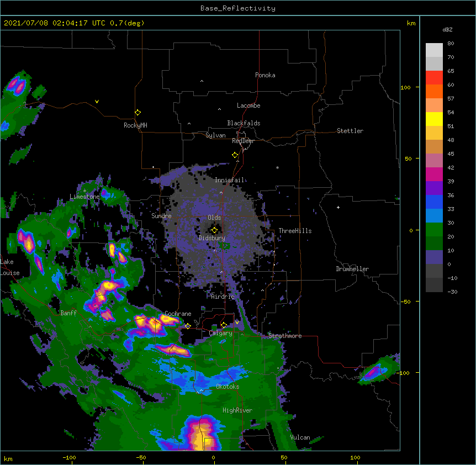This screenshot has height=465, width=476.
Task: Click the Calgary city label
Action: click(x=221, y=333)
